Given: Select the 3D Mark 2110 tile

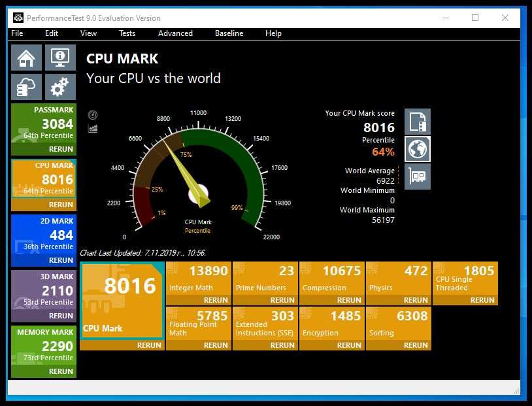Looking at the screenshot, I should point(44,290).
